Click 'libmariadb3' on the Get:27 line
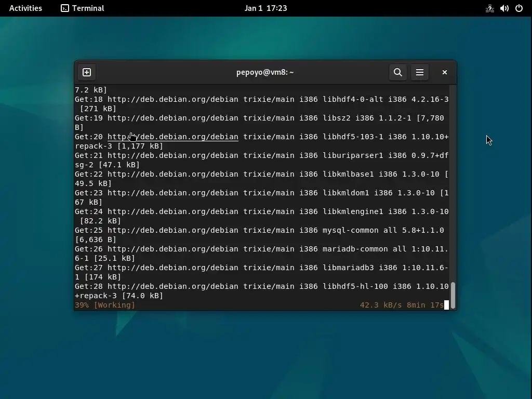 coord(348,268)
